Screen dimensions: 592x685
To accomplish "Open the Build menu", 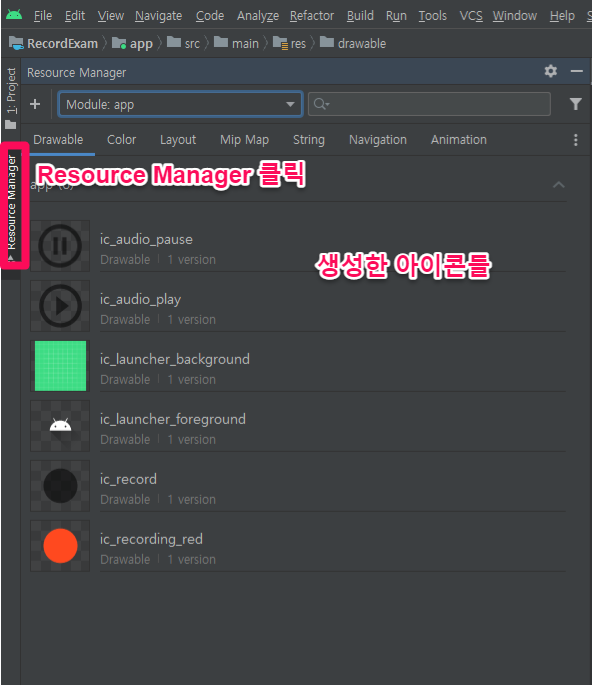I will [x=360, y=16].
